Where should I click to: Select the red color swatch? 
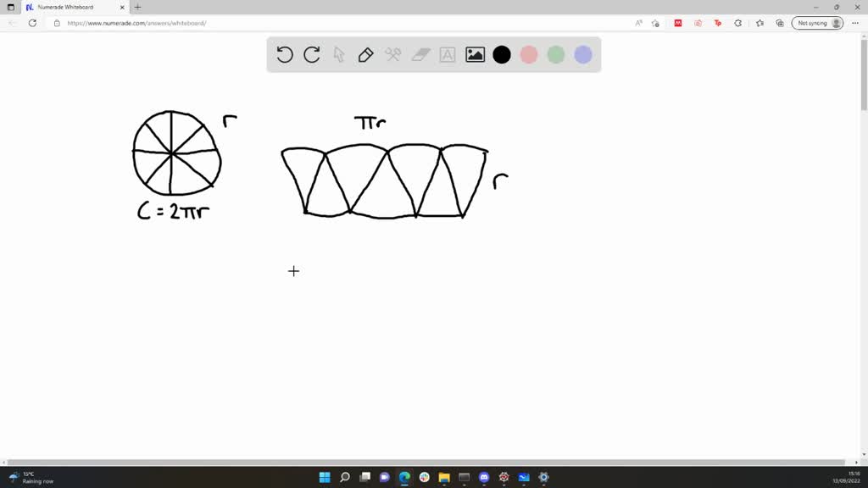coord(529,54)
